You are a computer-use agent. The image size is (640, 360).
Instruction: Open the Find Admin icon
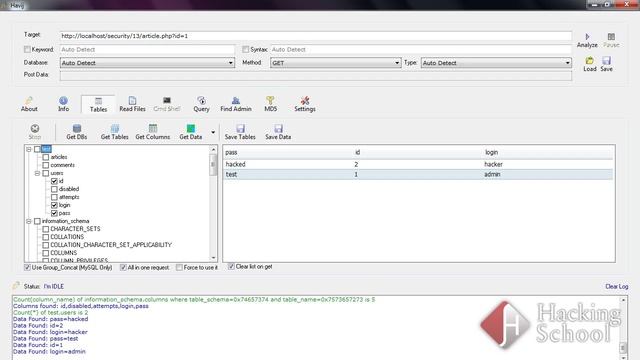[x=236, y=100]
